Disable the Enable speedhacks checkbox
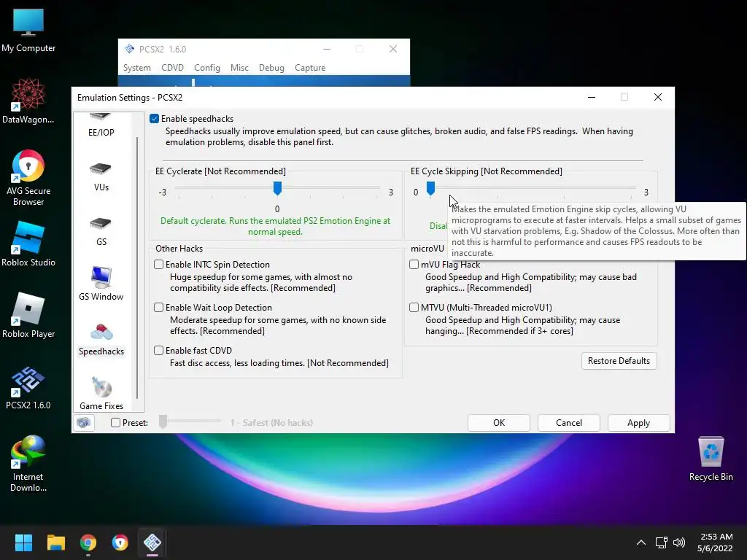Screen dimensions: 747x560 tap(154, 119)
